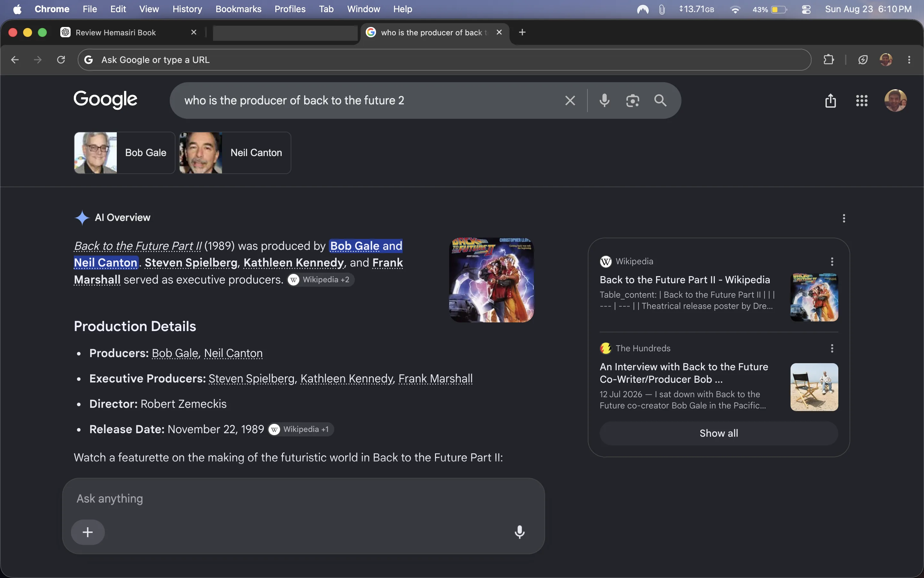Click the Robert Zemeckis director text
This screenshot has height=578, width=924.
(x=183, y=404)
